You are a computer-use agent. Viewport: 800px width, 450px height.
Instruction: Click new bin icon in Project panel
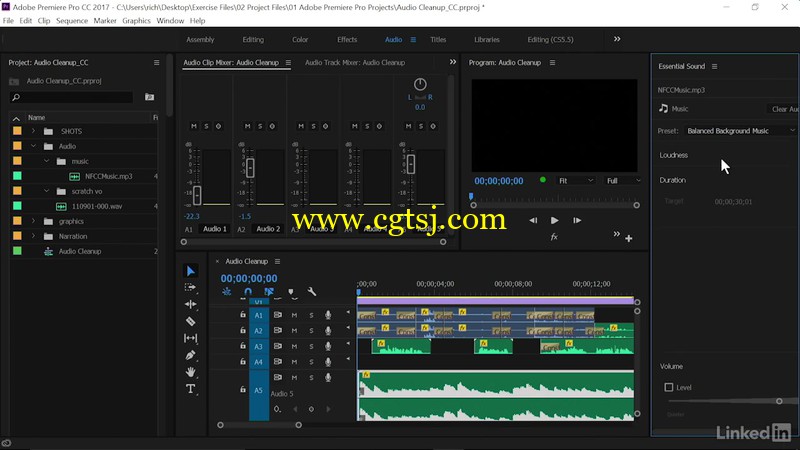[x=149, y=97]
